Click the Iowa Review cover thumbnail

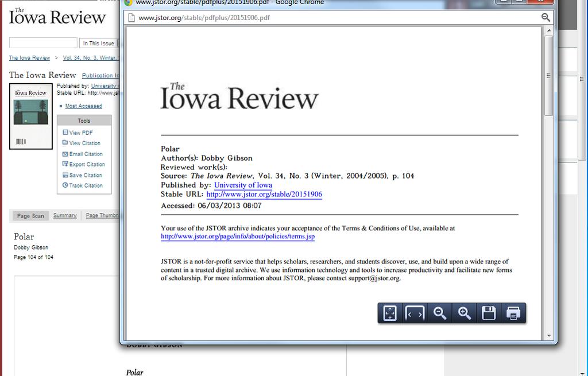tap(31, 116)
